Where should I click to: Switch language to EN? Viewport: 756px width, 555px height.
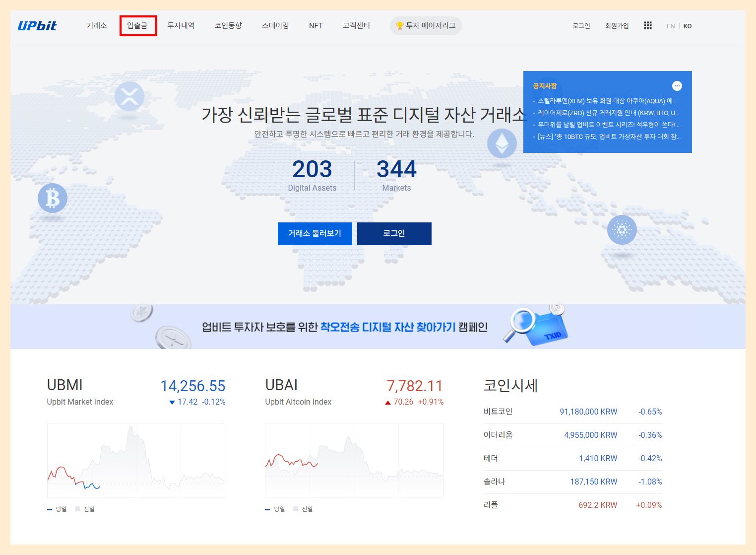[671, 26]
